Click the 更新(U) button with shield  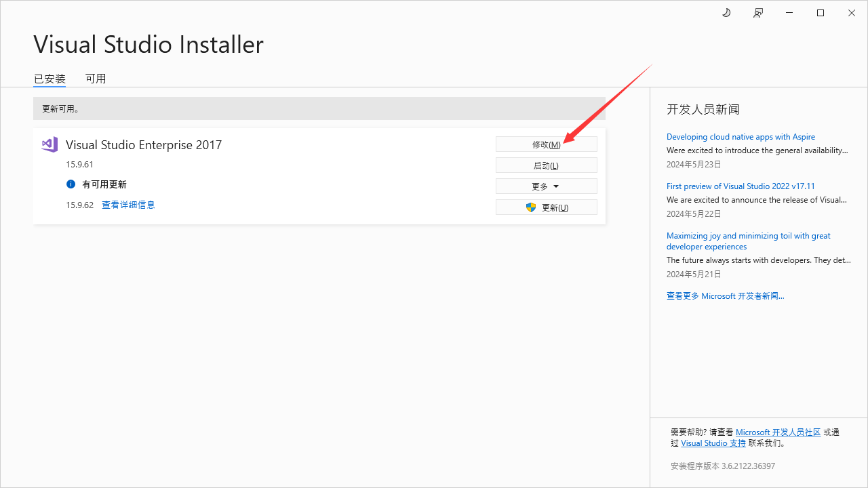pos(546,207)
